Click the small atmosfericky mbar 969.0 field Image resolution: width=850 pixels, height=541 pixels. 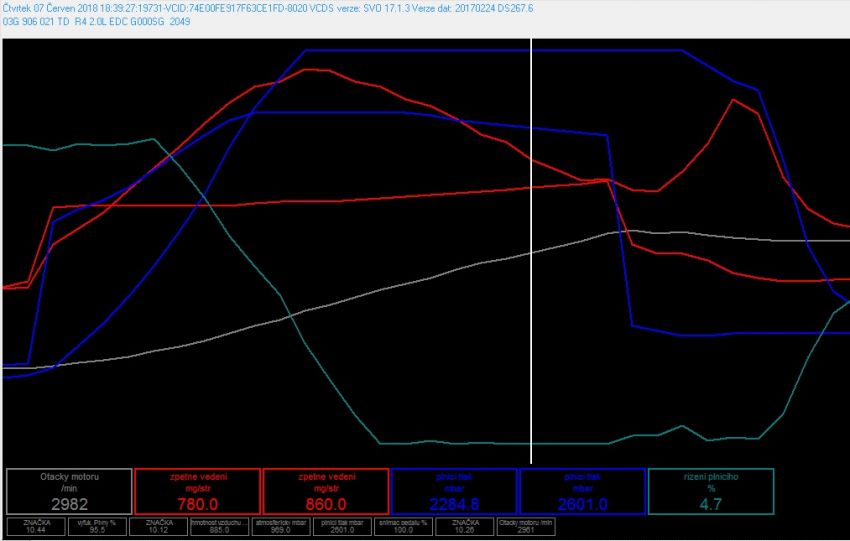[282, 526]
